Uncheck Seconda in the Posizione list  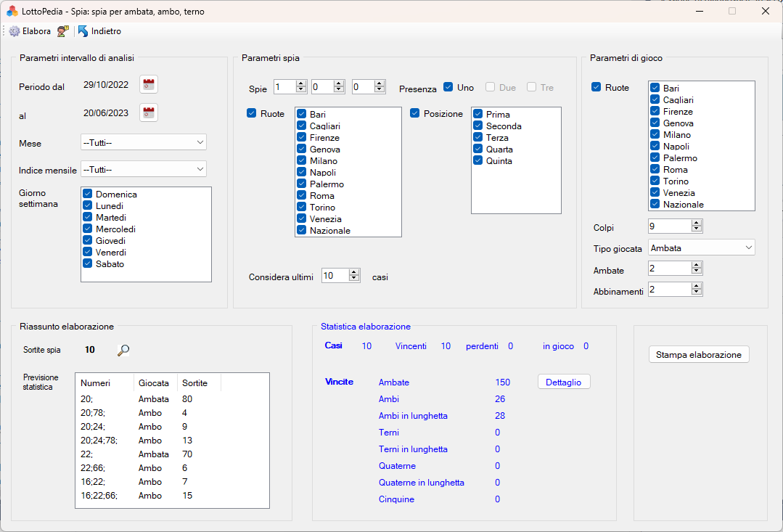click(478, 126)
